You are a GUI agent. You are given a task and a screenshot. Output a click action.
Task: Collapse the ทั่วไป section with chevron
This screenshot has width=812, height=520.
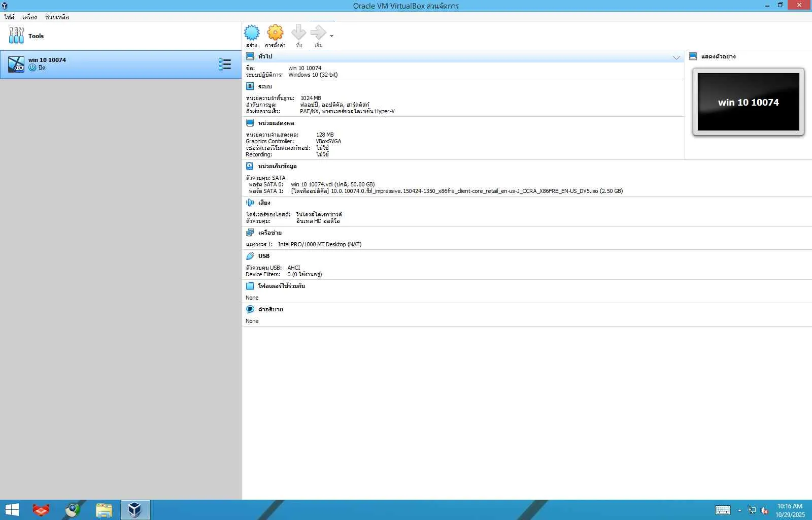pyautogui.click(x=676, y=57)
